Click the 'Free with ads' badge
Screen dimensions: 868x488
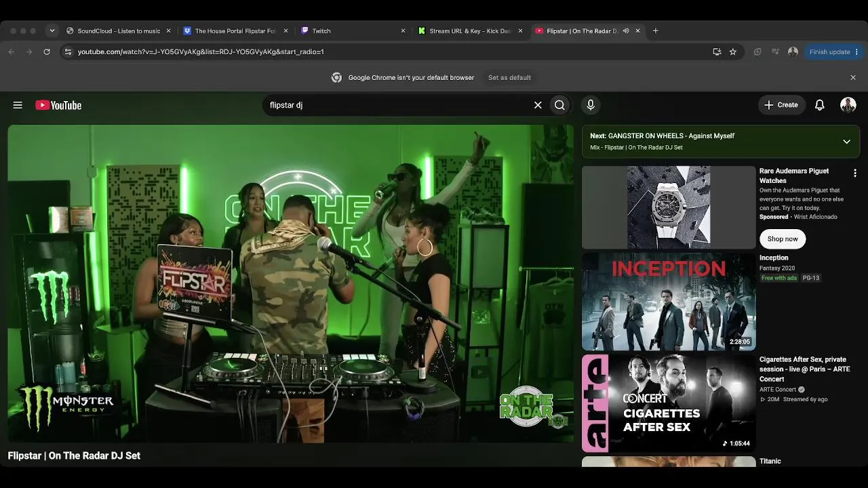[x=779, y=278]
